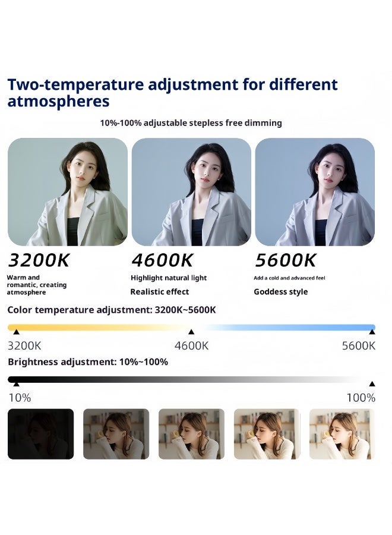Select the 3200K warm portrait image
This screenshot has width=392, height=535.
point(68,192)
